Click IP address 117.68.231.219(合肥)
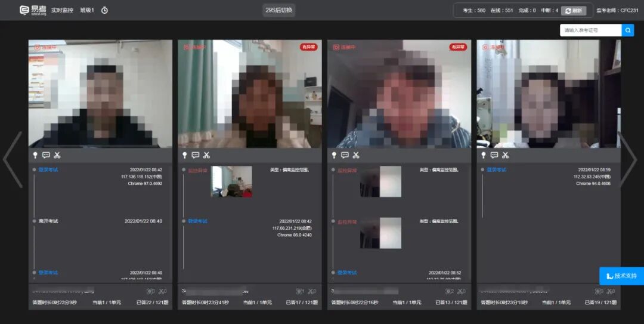The image size is (644, 324). (x=292, y=228)
